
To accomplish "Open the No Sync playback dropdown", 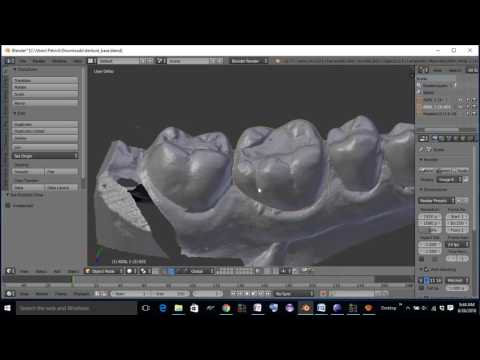I will 294,294.
